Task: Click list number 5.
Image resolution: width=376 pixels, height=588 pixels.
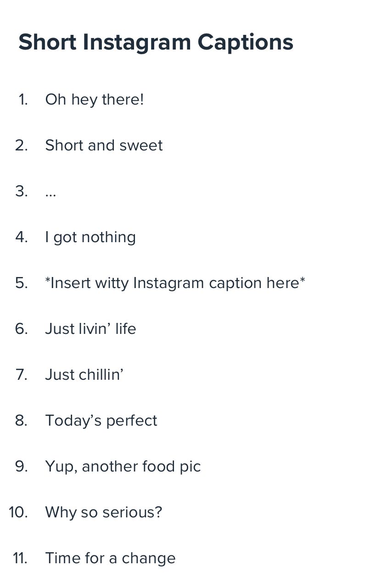Action: point(22,283)
